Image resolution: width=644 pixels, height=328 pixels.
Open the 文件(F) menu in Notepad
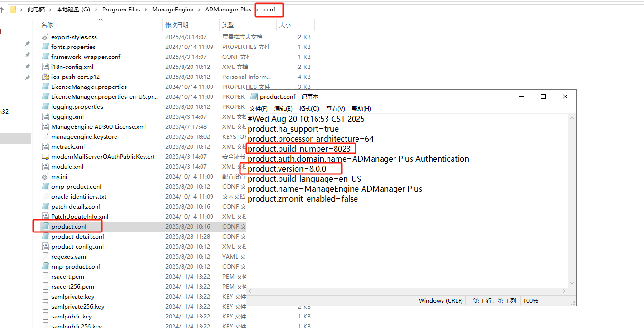coord(259,109)
